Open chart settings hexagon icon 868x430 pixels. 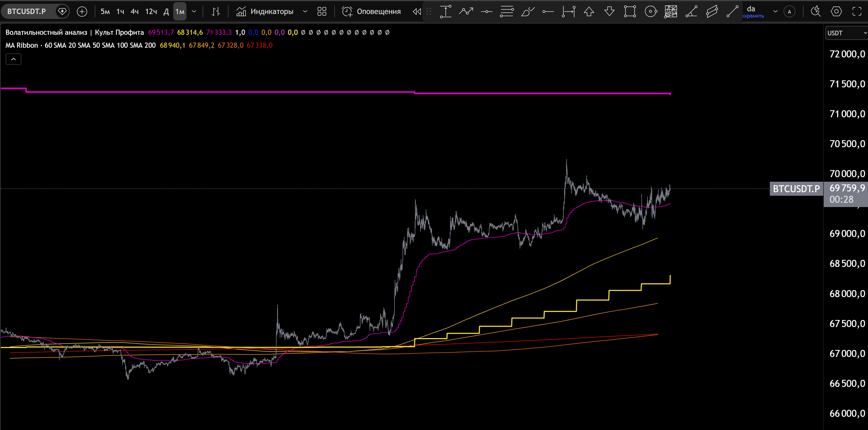836,11
